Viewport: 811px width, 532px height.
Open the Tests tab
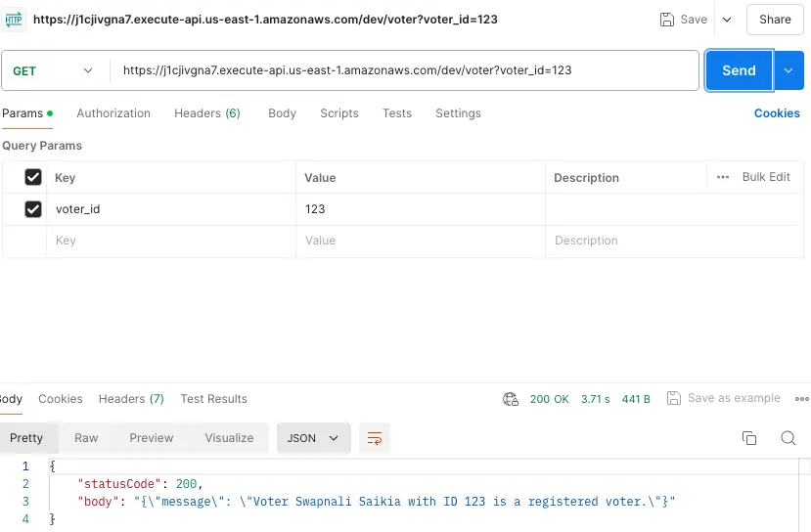point(397,113)
